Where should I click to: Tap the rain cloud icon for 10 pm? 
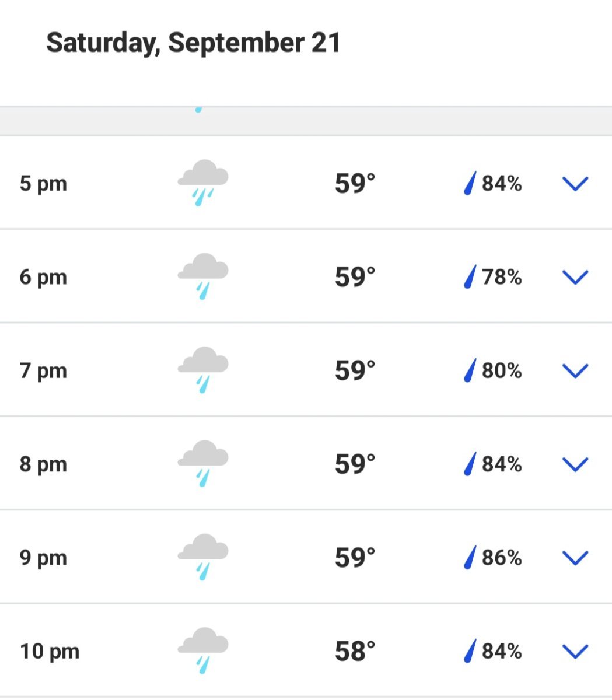tap(202, 650)
